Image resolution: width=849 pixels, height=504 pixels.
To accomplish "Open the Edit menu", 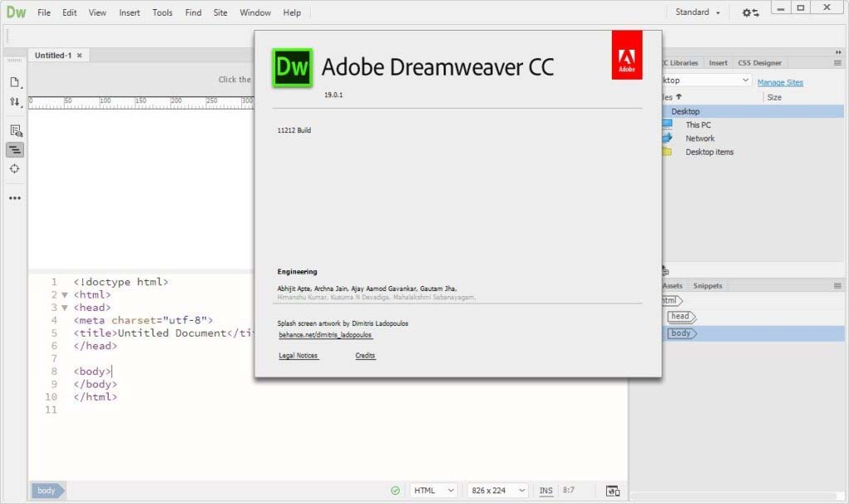I will coord(70,12).
